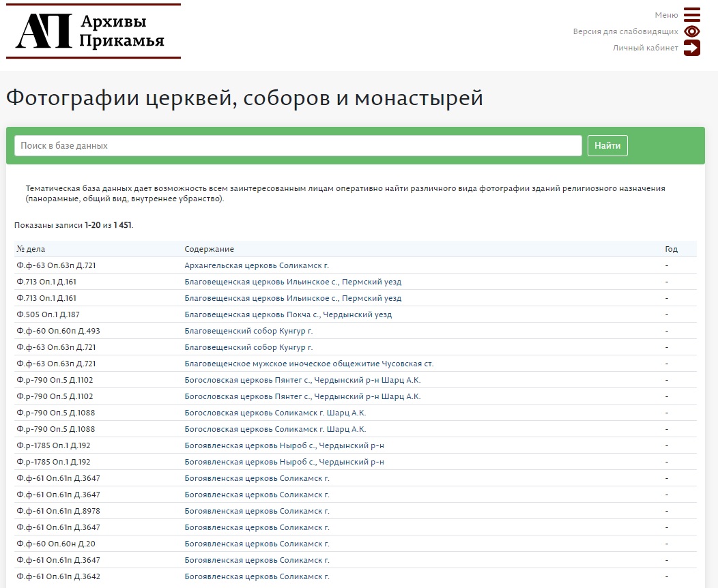Screen dimensions: 718x588
Task: Open Богоявленская церковь link in row Д.8978
Action: tap(257, 511)
